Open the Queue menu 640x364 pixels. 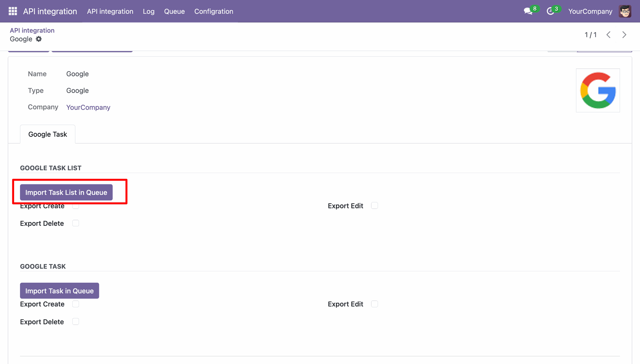tap(174, 11)
